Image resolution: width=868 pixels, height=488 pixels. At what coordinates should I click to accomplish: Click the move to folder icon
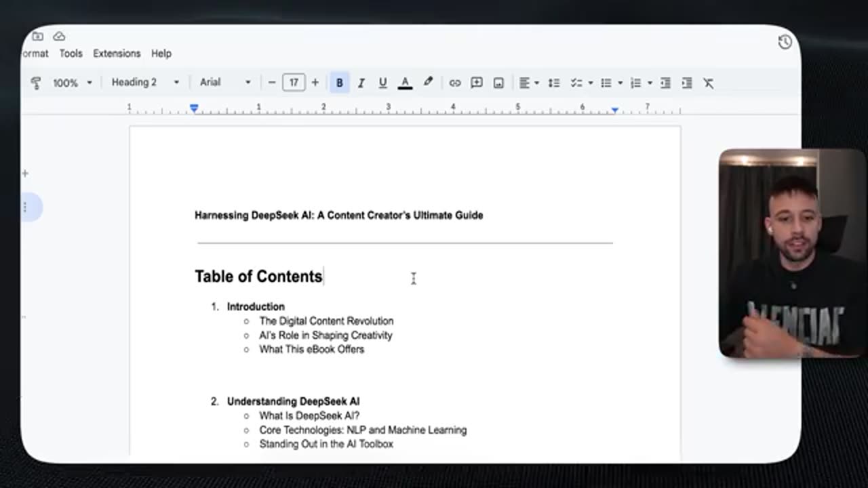(x=37, y=36)
